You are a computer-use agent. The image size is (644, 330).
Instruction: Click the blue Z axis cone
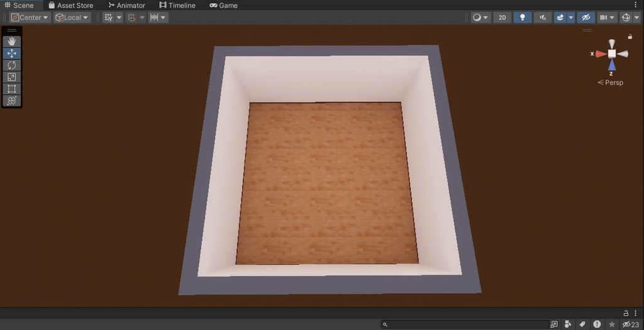coord(612,65)
